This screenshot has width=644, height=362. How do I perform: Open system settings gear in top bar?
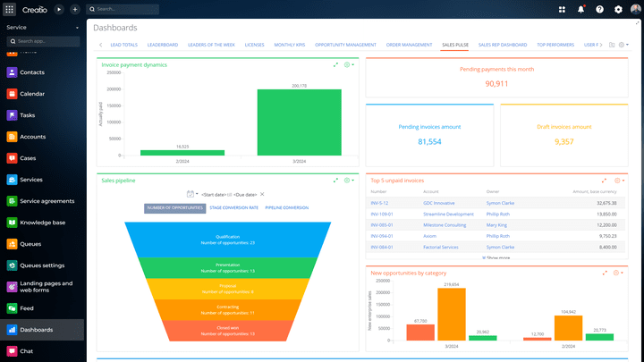tap(617, 9)
